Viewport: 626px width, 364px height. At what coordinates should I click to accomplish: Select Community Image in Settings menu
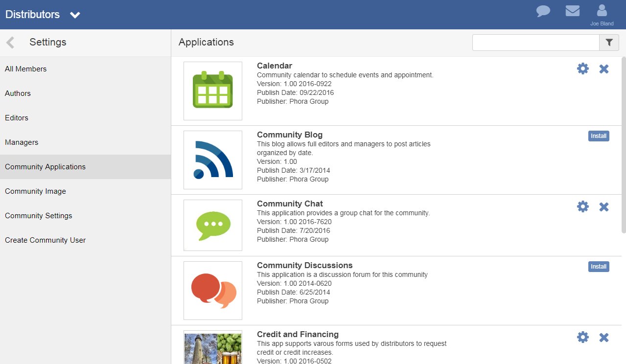coord(86,191)
